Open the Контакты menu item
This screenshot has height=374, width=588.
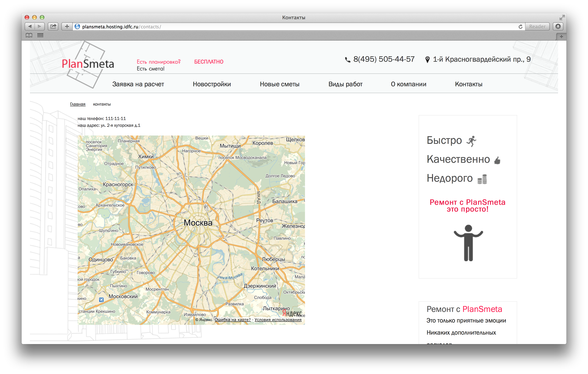(469, 84)
